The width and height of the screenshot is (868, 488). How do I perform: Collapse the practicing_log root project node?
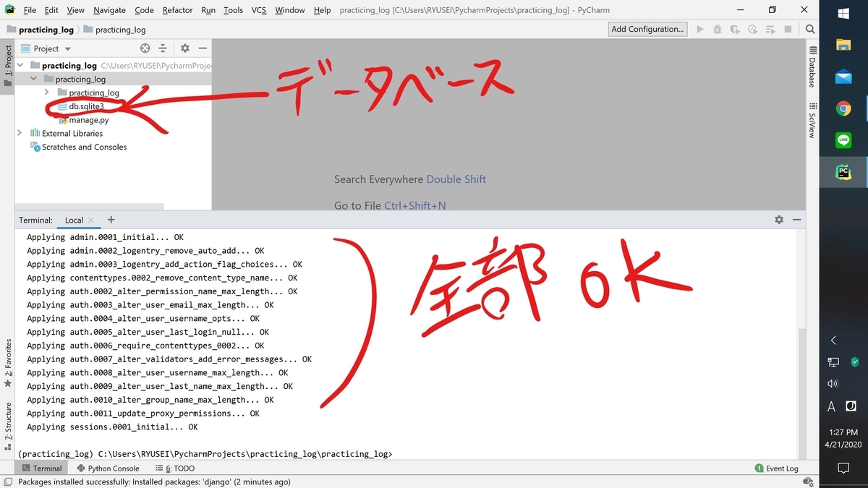(20, 65)
